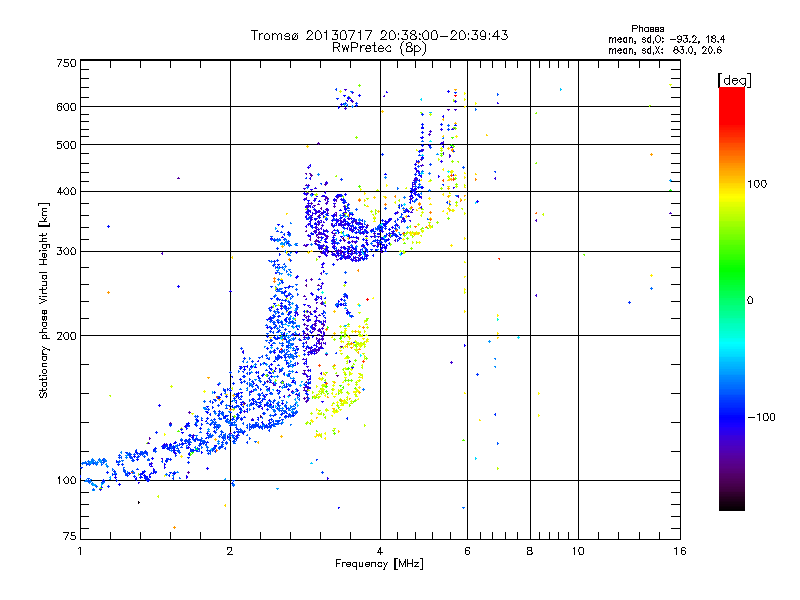Screen dimensions: 800x600
Task: Click the x-axis tick label '1'
Action: pyautogui.click(x=80, y=551)
